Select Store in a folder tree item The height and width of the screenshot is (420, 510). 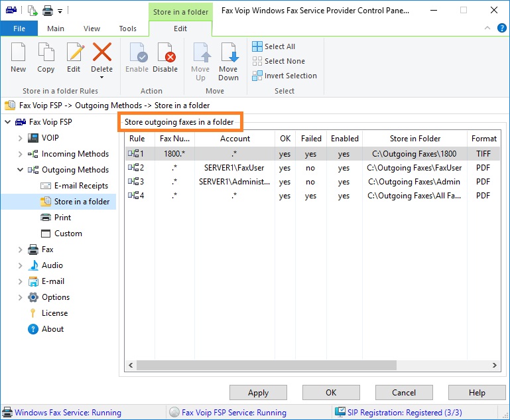tap(82, 202)
